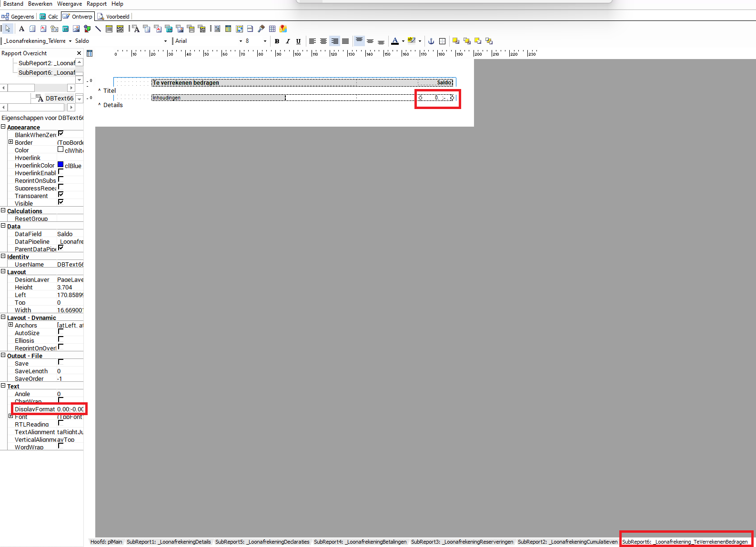Click the DisplayFormat value field
Viewport: 756px width, 547px height.
(70, 409)
